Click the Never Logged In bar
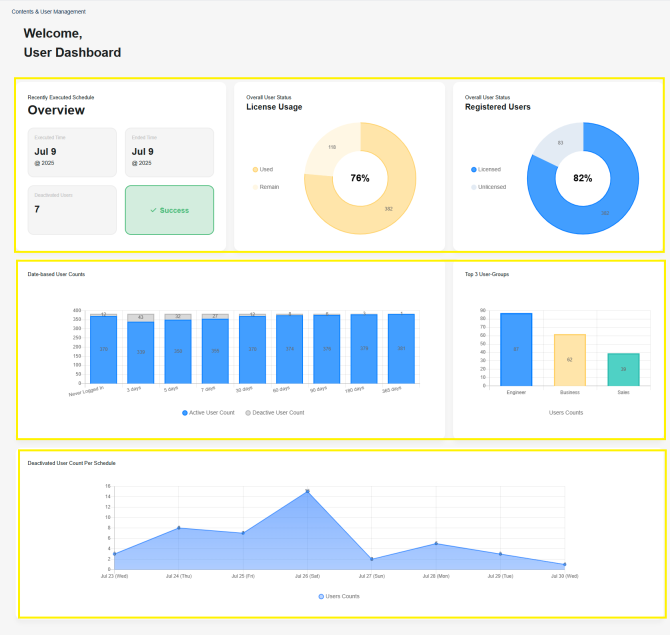This screenshot has height=635, width=670. (103, 350)
